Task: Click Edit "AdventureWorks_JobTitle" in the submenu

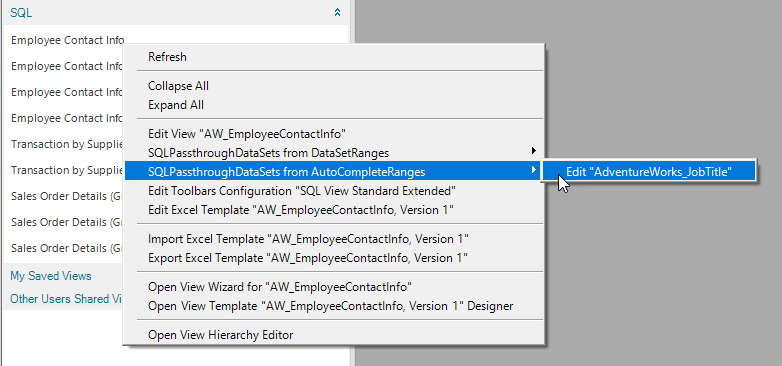Action: [x=649, y=172]
